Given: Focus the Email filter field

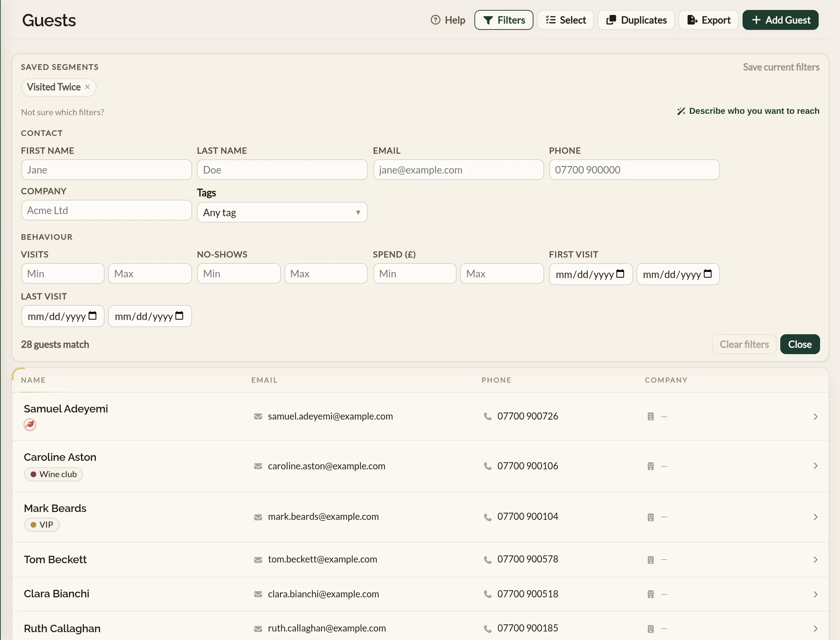Looking at the screenshot, I should tap(458, 170).
